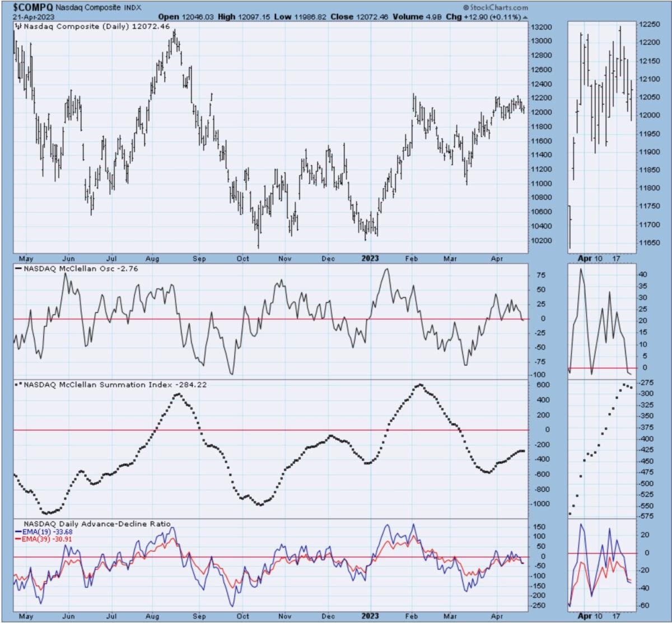Click the -275 label on zoomed Summation axis

(x=647, y=383)
